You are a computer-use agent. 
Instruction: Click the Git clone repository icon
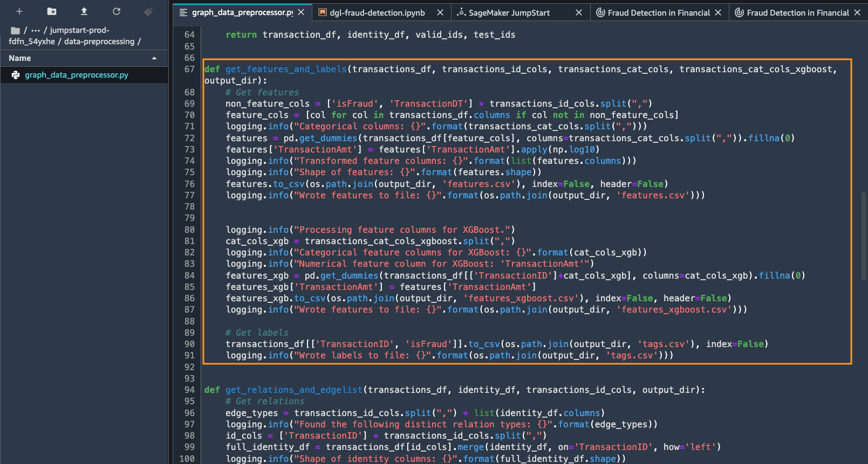point(148,11)
